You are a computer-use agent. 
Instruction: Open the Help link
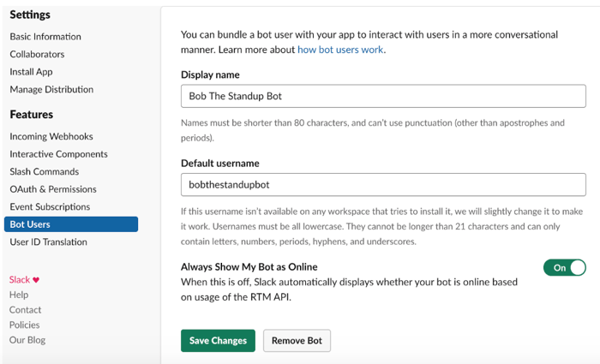19,295
